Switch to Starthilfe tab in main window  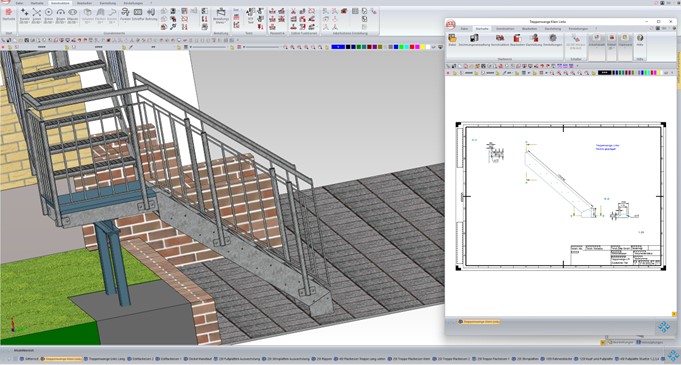point(36,3)
